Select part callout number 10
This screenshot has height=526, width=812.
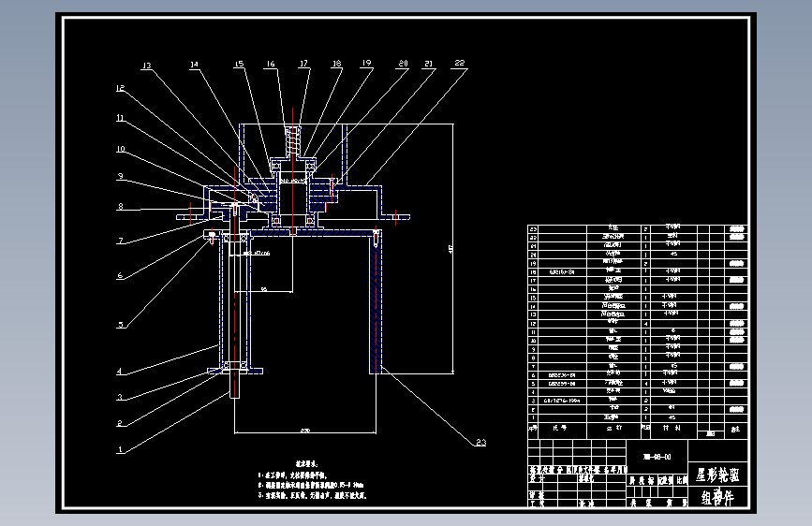coord(121,149)
